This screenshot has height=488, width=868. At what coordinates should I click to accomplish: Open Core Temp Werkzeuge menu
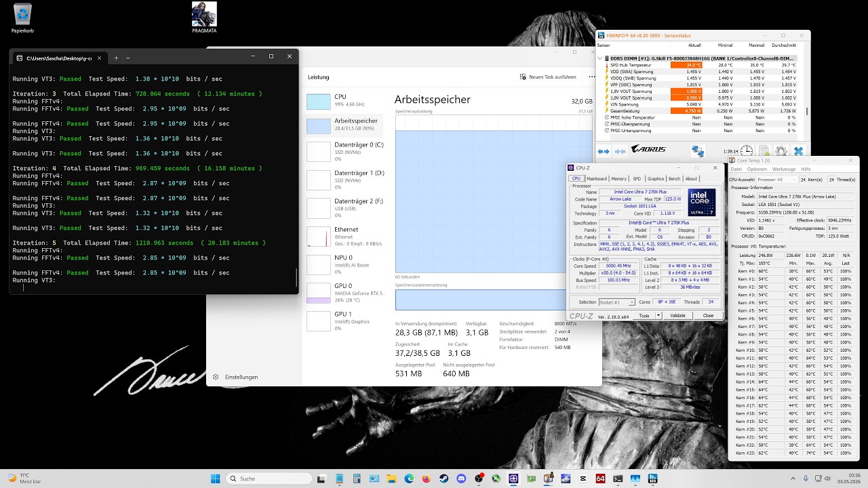point(784,169)
